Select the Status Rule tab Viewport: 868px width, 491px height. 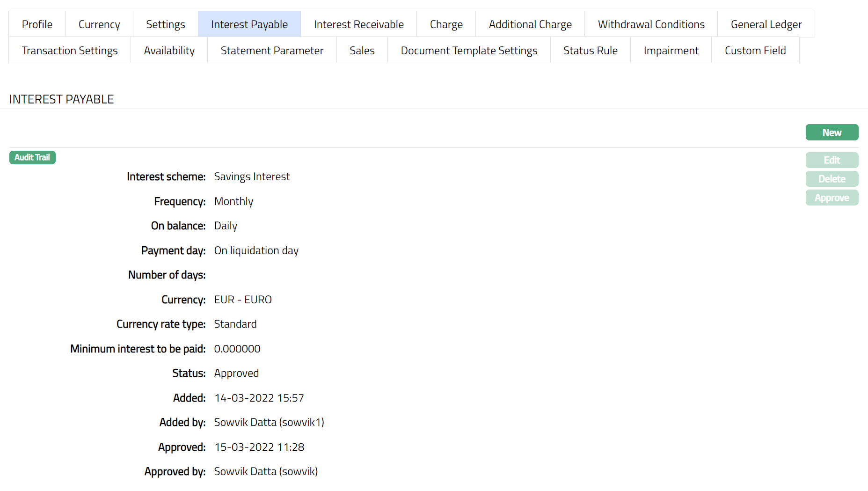coord(591,51)
